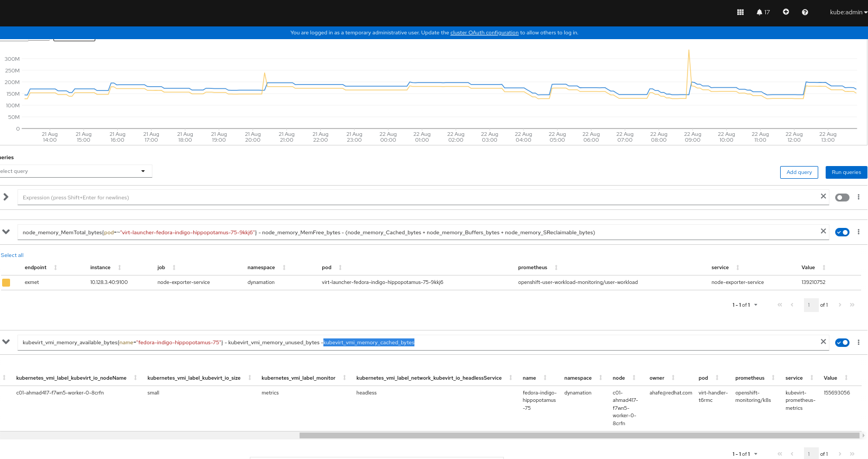This screenshot has width=868, height=459.
Task: Delete the kubevirt_vmi_memory_available_bytes query
Action: pos(823,342)
